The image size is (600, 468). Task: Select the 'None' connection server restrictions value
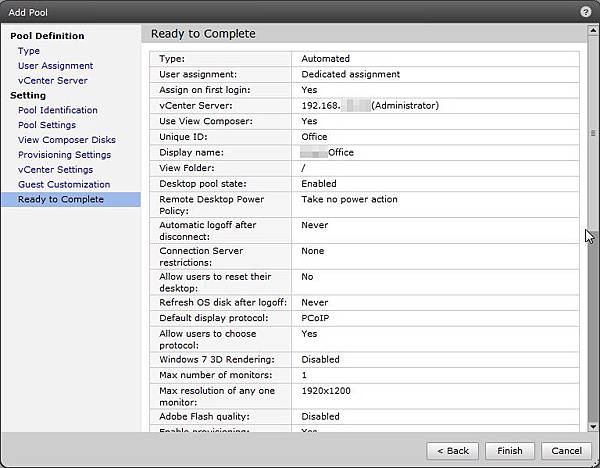point(313,251)
